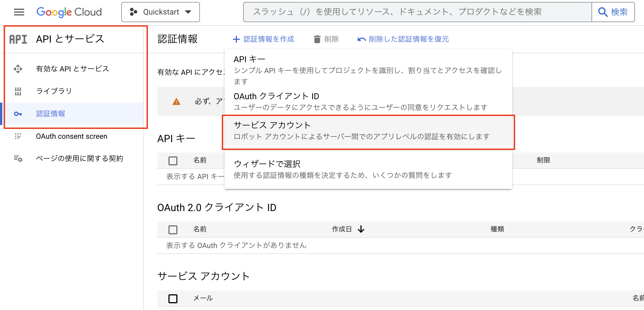Open 有効な API とサービス in sidebar
Screen dimensions: 644x310
click(72, 69)
